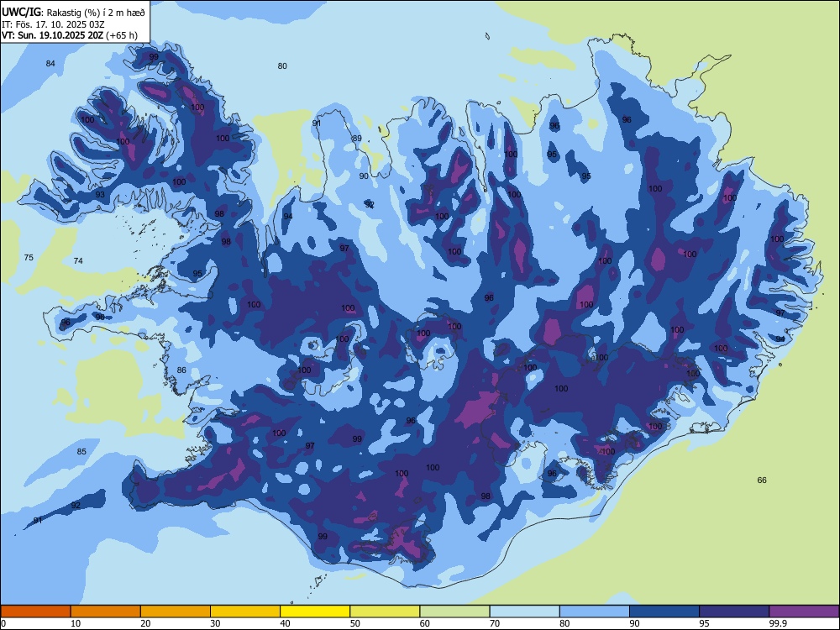
Task: Click the title 'UWC/IG: Rakastig (%) í 2 m hæð'
Action: coord(73,12)
